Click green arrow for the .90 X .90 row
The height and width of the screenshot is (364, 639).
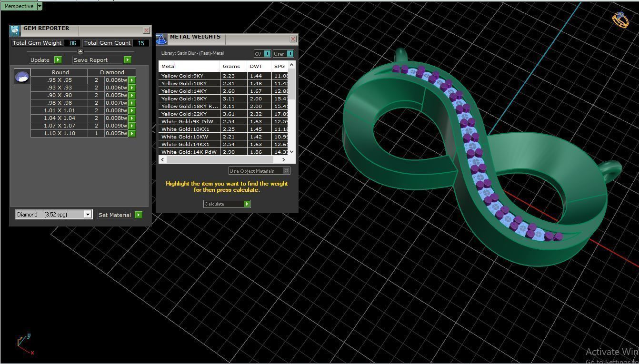[132, 95]
